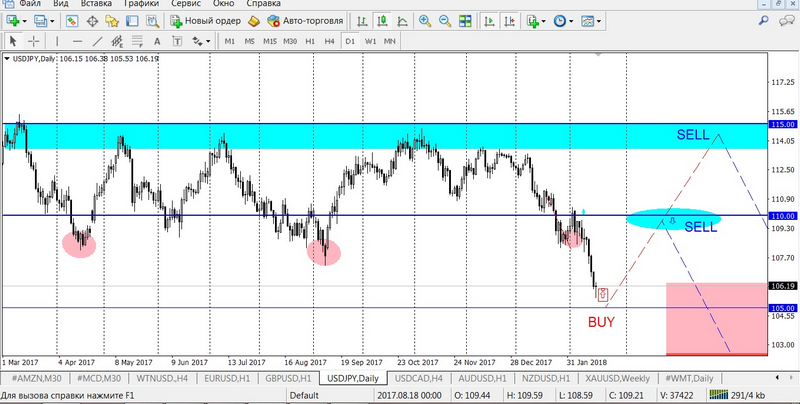Zoom out of the chart
This screenshot has height=404, width=800.
pyautogui.click(x=445, y=20)
